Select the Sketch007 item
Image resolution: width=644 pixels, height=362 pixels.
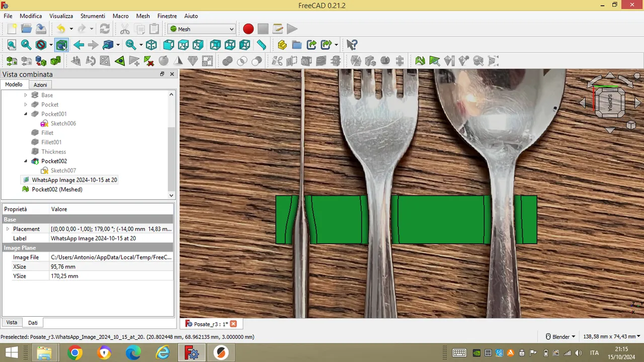[63, 170]
